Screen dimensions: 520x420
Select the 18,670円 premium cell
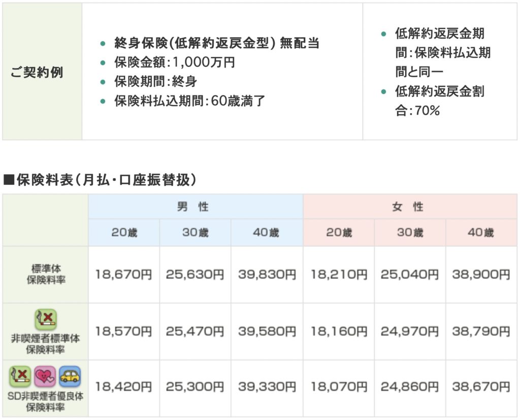[124, 275]
